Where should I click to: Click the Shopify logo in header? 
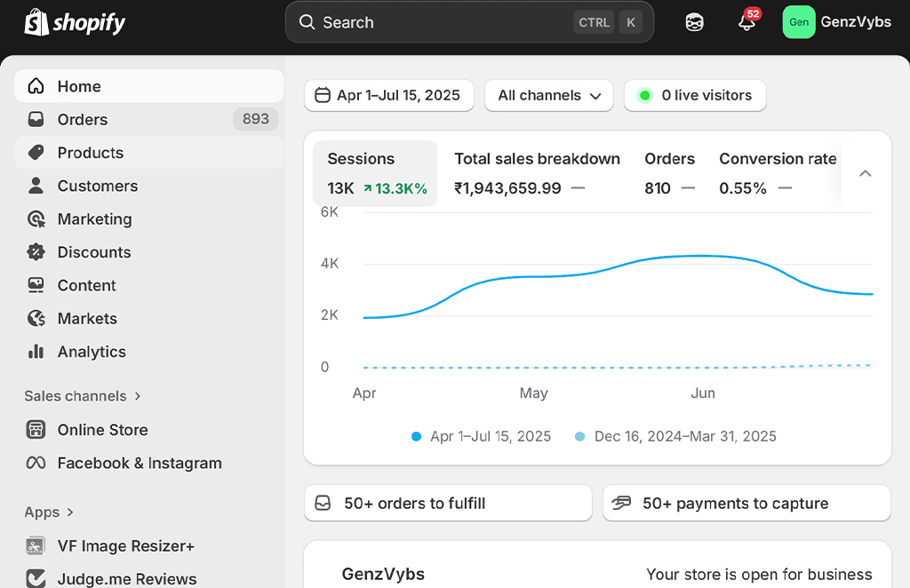pyautogui.click(x=76, y=22)
